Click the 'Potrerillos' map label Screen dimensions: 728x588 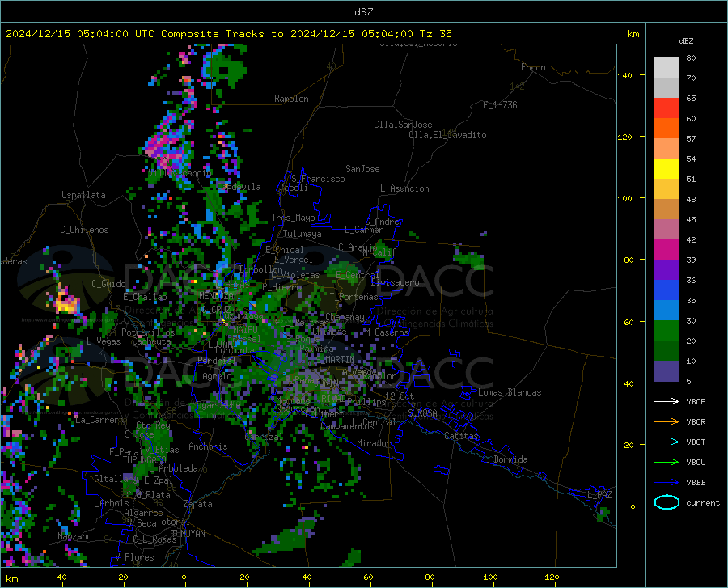(x=148, y=332)
